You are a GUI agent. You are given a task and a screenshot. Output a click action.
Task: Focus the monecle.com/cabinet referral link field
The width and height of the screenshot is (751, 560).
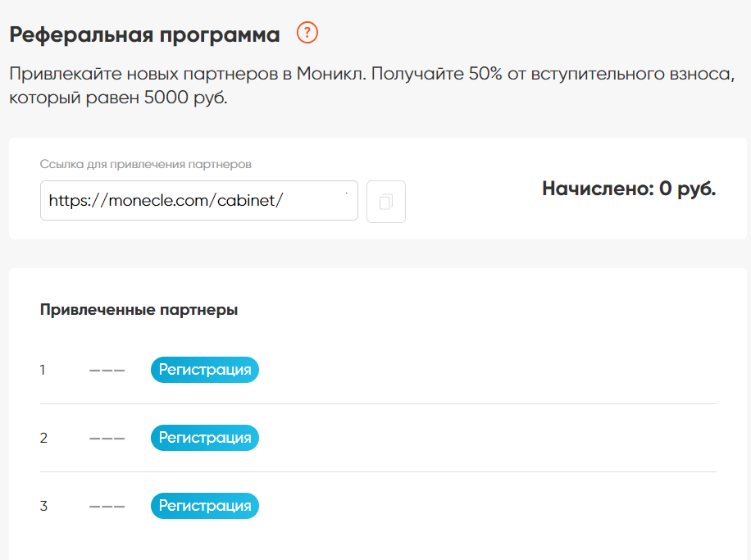point(199,200)
